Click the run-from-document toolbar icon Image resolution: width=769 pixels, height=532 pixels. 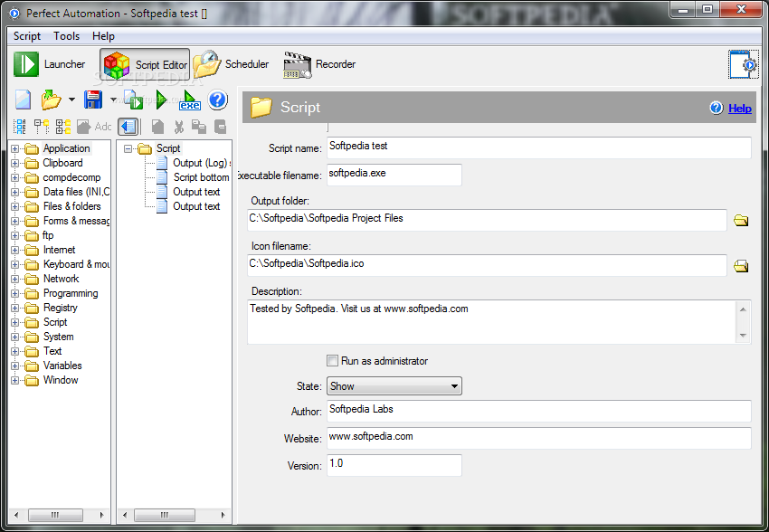tap(133, 100)
